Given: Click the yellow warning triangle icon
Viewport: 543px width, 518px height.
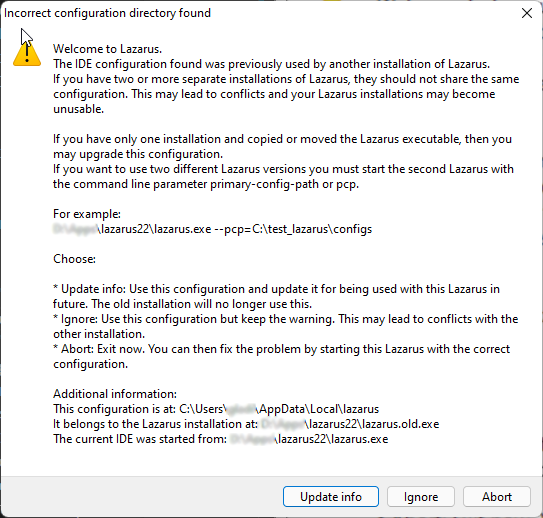Looking at the screenshot, I should (27, 54).
